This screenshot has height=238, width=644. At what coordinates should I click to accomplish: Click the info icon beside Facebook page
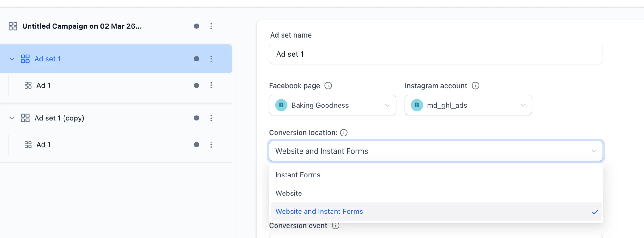328,85
